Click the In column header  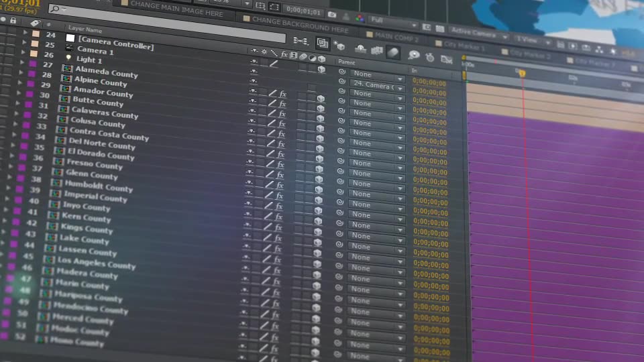coord(415,70)
